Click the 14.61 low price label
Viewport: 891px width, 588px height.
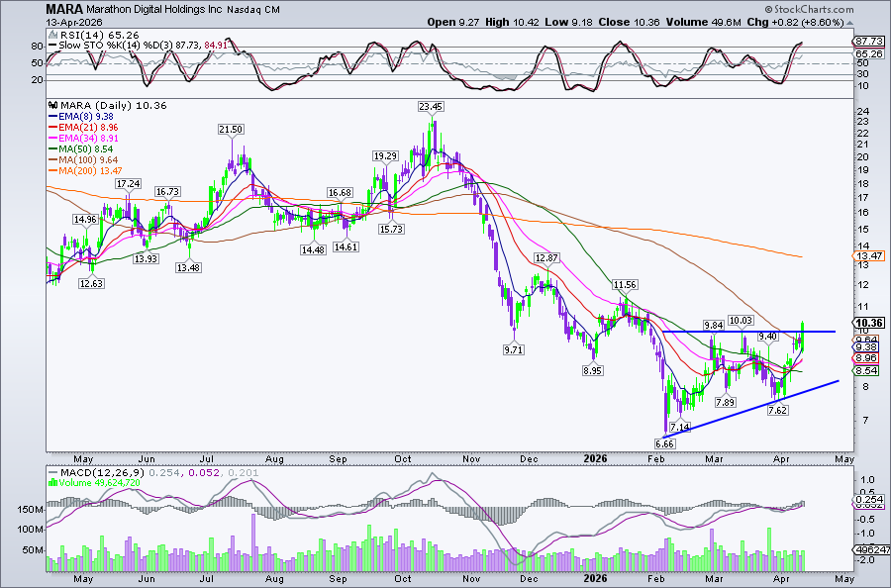click(x=346, y=247)
